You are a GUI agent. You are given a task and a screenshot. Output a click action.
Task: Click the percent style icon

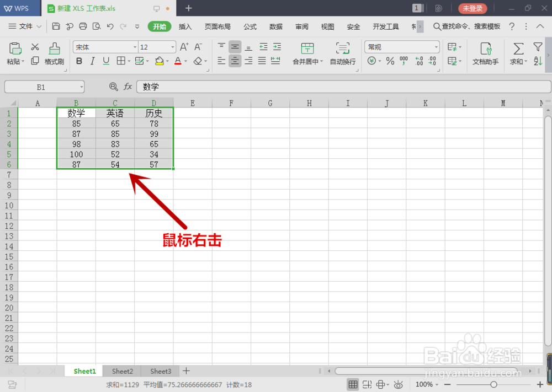tap(390, 61)
